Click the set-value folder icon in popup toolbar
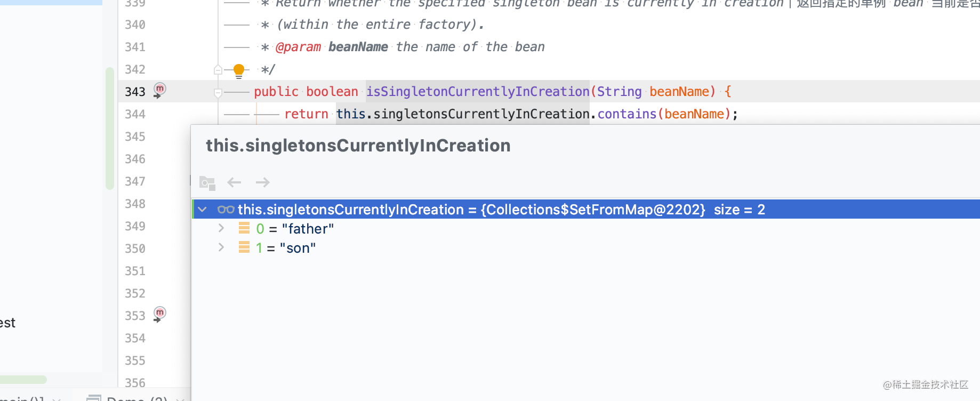The image size is (980, 401). click(x=207, y=182)
